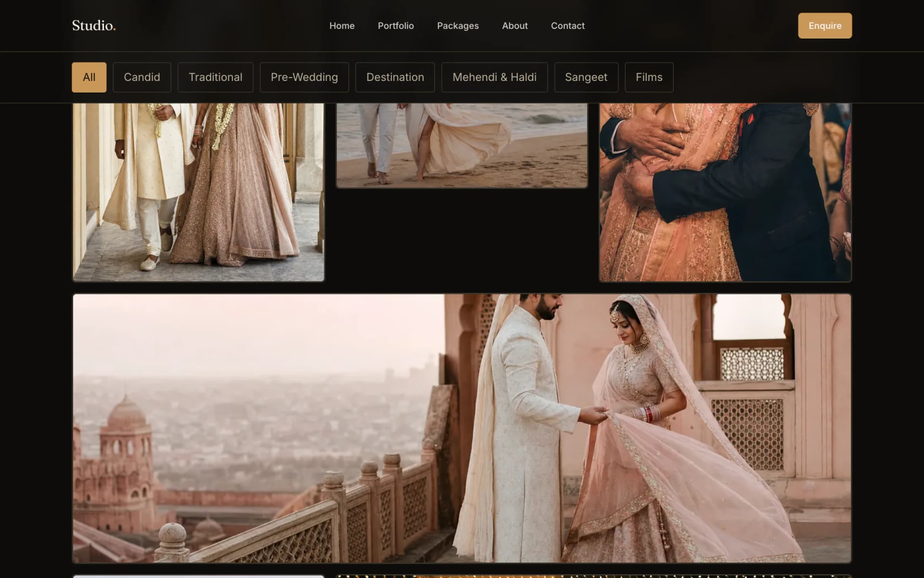Screen dimensions: 924x578
Task: Open the embrace in peach outfit photo
Action: [x=725, y=192]
